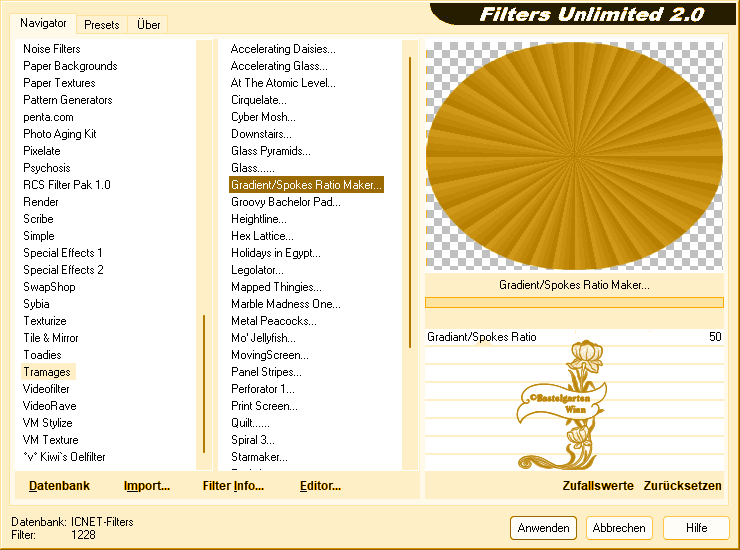Image resolution: width=740 pixels, height=550 pixels.
Task: Select the highlighted Tramages category
Action: click(x=47, y=372)
